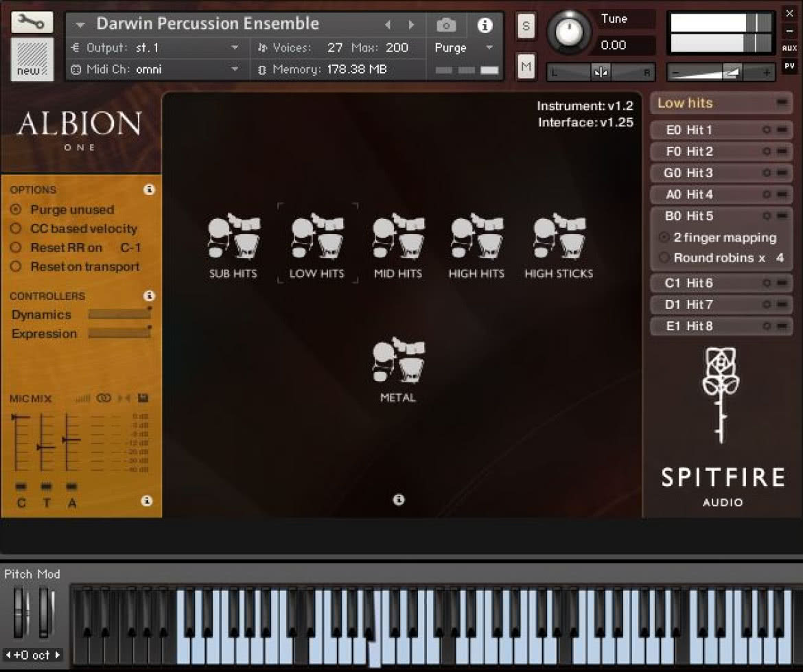Viewport: 803px width, 672px height.
Task: Enable Reset RR on option
Action: [16, 247]
